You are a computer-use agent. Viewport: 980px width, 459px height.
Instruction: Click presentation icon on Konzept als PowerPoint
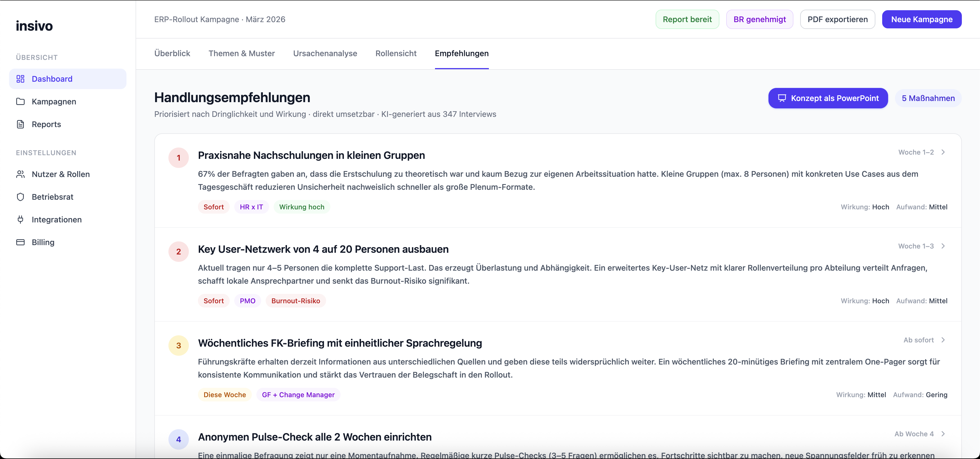click(782, 98)
